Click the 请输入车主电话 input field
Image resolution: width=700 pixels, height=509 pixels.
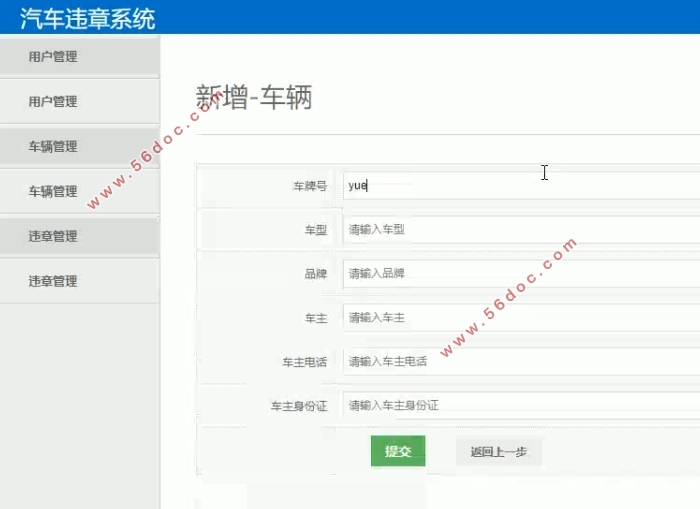click(x=521, y=361)
